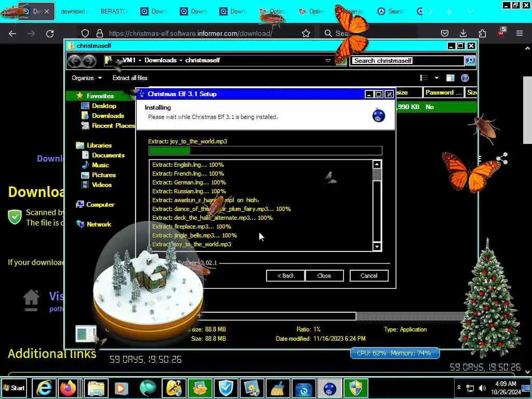
Task: Open the file explorer taskbar icon
Action: [96, 388]
